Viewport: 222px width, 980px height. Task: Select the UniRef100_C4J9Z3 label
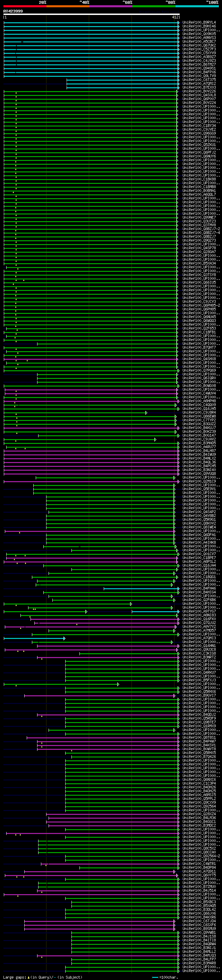click(199, 60)
